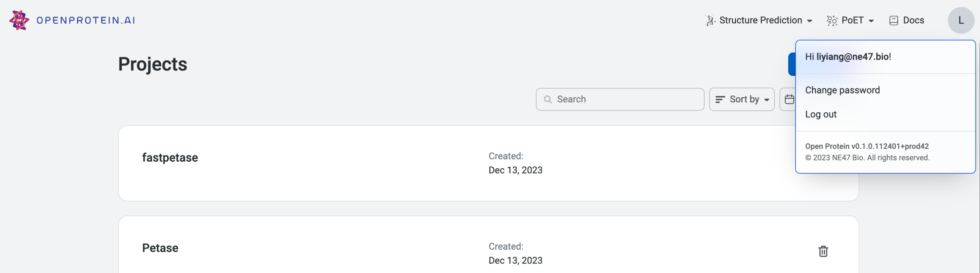Click the magnifier icon in Search box

point(548,99)
